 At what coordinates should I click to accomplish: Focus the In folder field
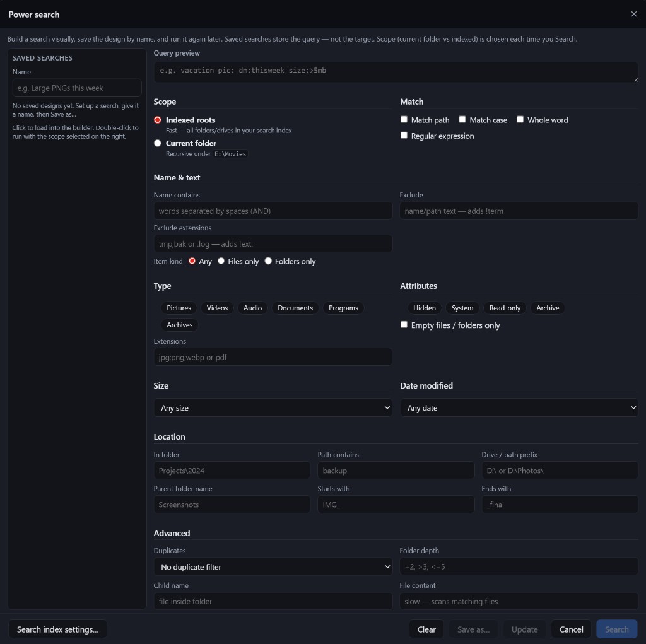pyautogui.click(x=232, y=470)
